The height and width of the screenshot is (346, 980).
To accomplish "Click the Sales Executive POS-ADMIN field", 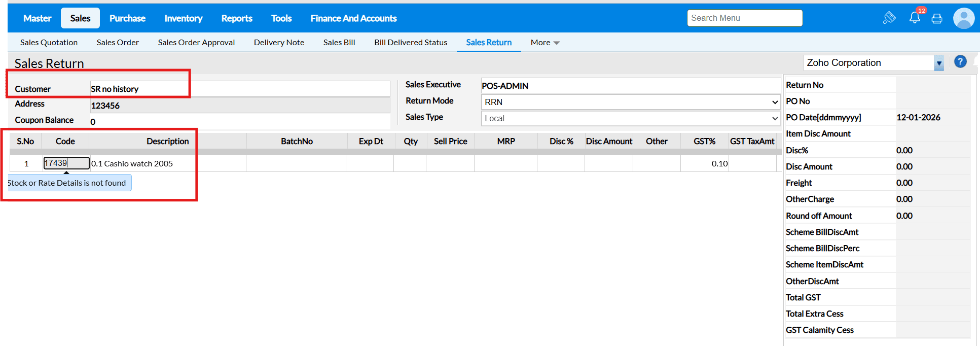I will pos(630,86).
